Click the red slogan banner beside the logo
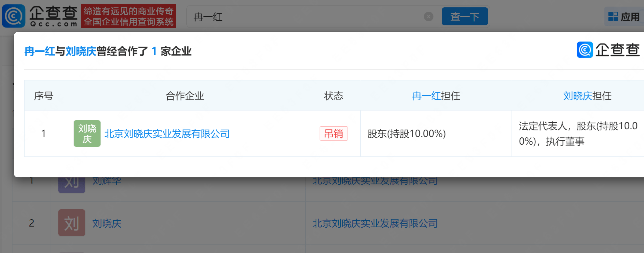 tap(128, 16)
